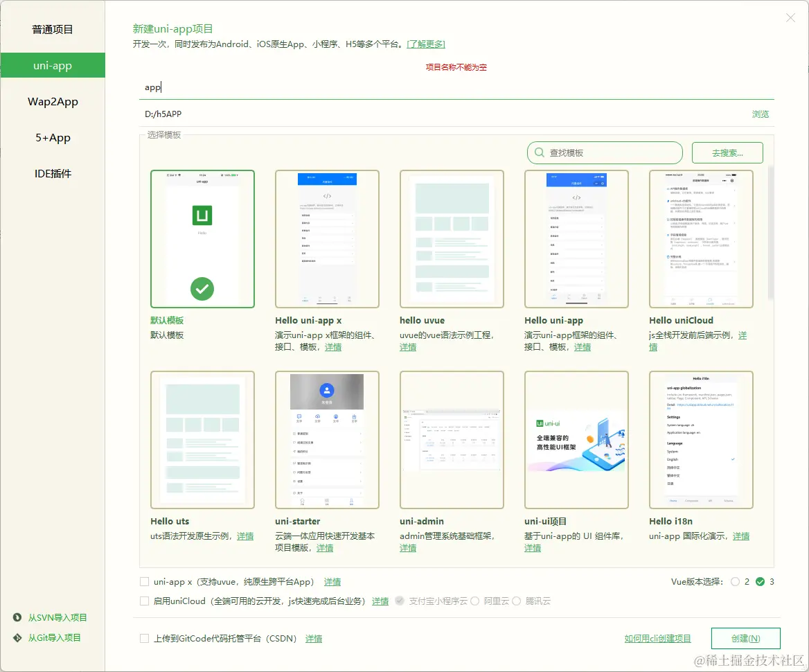The height and width of the screenshot is (672, 809).
Task: Open 如何用cli创建项目 link
Action: coord(657,639)
